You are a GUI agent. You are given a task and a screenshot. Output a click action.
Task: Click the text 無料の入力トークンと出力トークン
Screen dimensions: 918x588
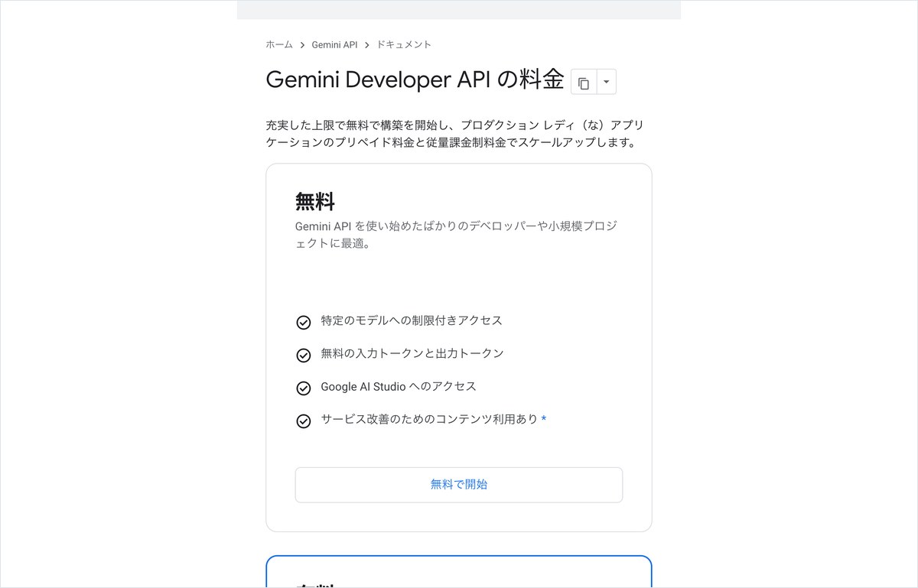point(412,353)
